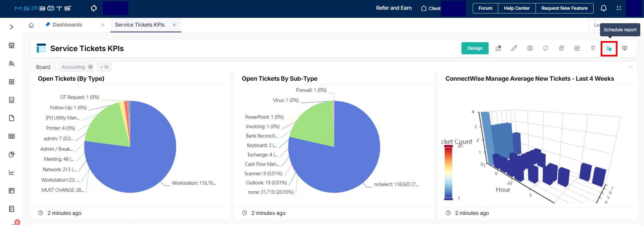The height and width of the screenshot is (225, 644).
Task: Click the Design button
Action: tap(475, 48)
